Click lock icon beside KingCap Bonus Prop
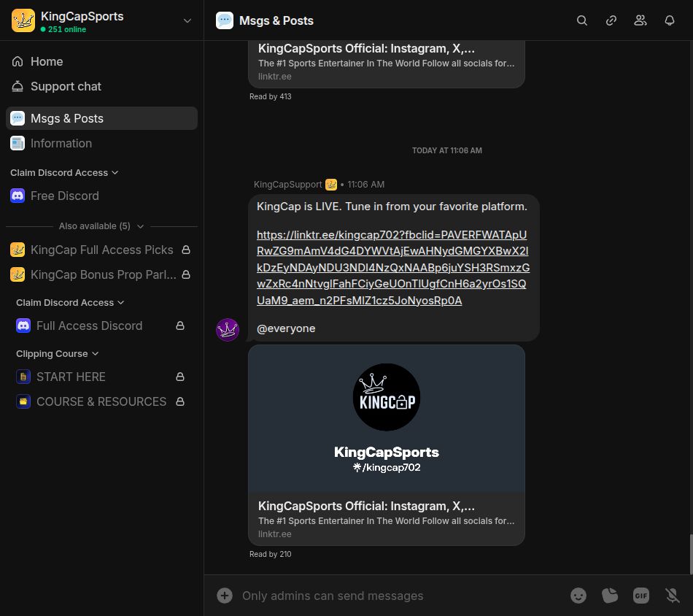This screenshot has height=616, width=693. [x=186, y=274]
